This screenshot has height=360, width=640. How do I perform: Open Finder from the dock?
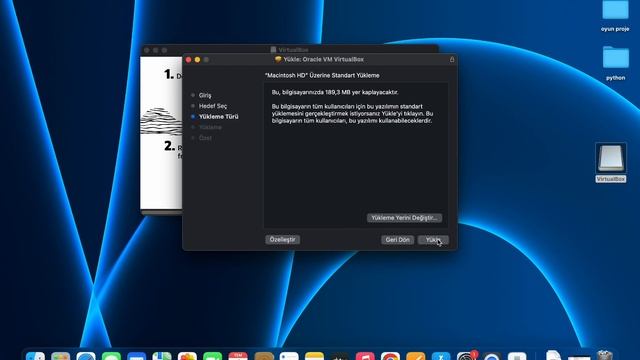(x=36, y=356)
